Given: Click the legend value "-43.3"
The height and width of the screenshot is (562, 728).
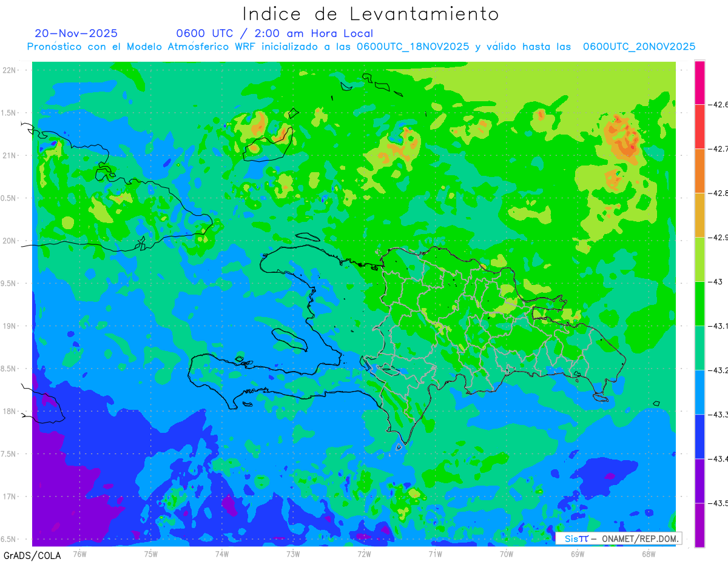Looking at the screenshot, I should tap(718, 415).
